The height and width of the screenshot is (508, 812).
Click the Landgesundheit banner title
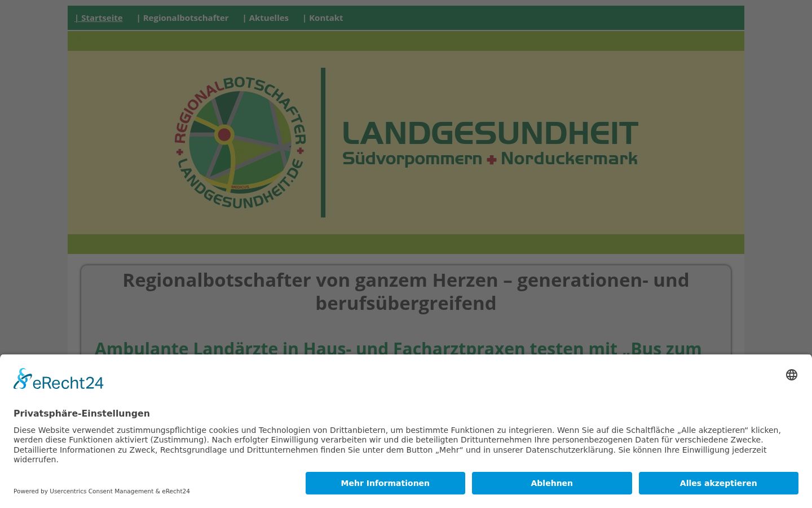coord(490,133)
